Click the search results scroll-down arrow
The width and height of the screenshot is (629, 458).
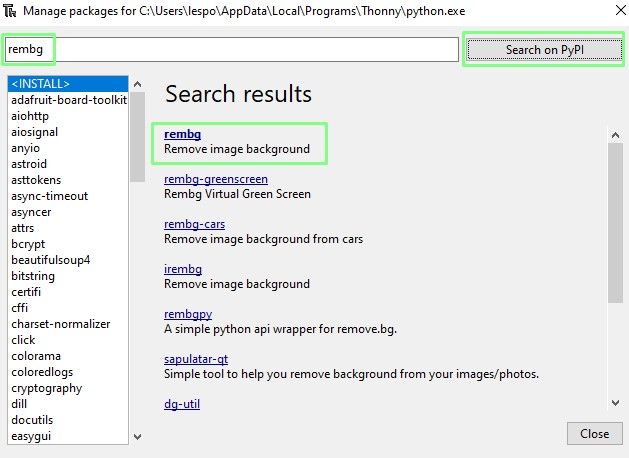click(615, 402)
